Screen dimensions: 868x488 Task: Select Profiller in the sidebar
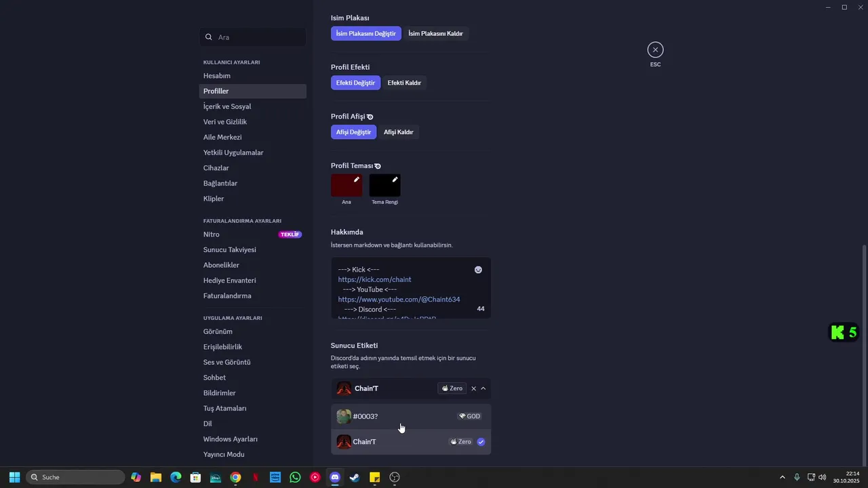[x=253, y=91]
